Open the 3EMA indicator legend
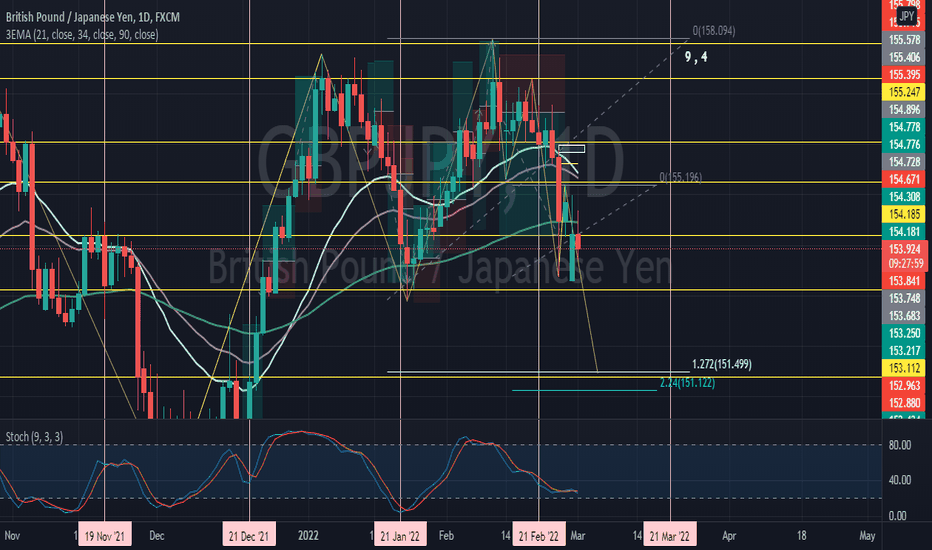Image resolution: width=932 pixels, height=550 pixels. tap(82, 35)
